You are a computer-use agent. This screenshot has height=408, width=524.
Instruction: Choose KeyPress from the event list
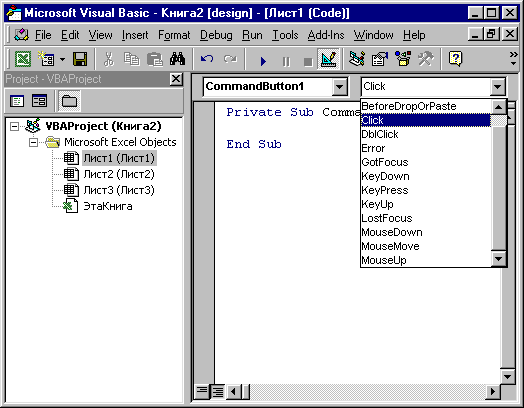[x=426, y=190]
